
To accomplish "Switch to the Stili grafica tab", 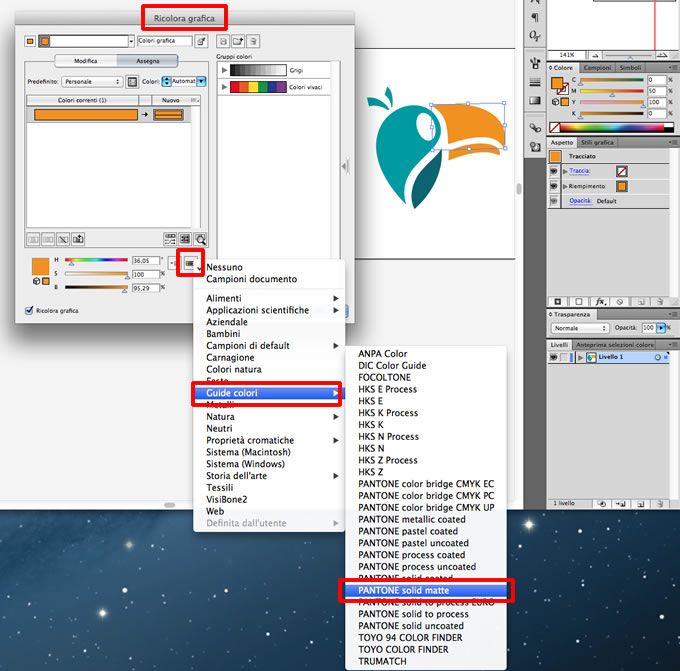I will point(597,142).
